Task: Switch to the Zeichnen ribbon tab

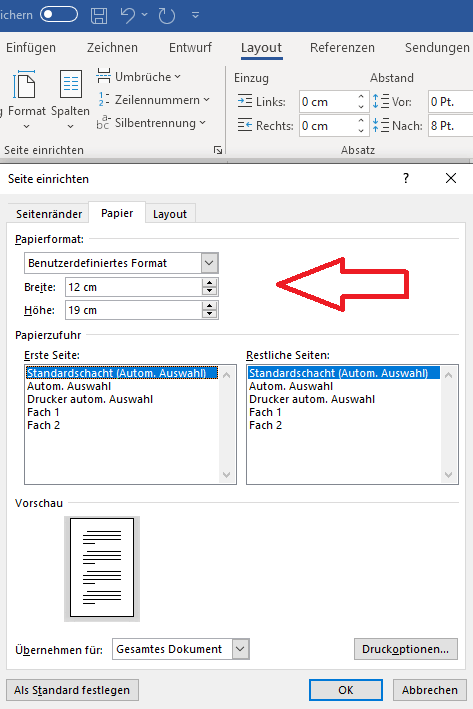Action: click(x=112, y=47)
